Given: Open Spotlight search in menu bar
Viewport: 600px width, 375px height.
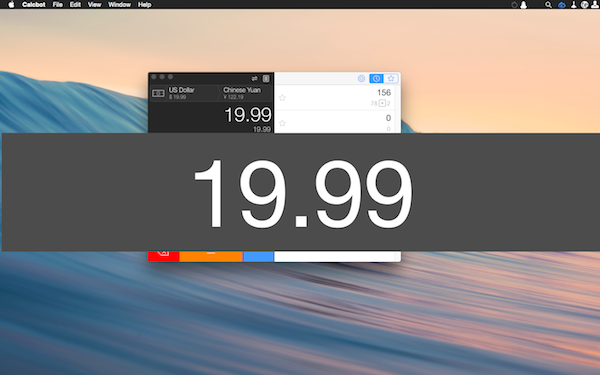Looking at the screenshot, I should (548, 5).
